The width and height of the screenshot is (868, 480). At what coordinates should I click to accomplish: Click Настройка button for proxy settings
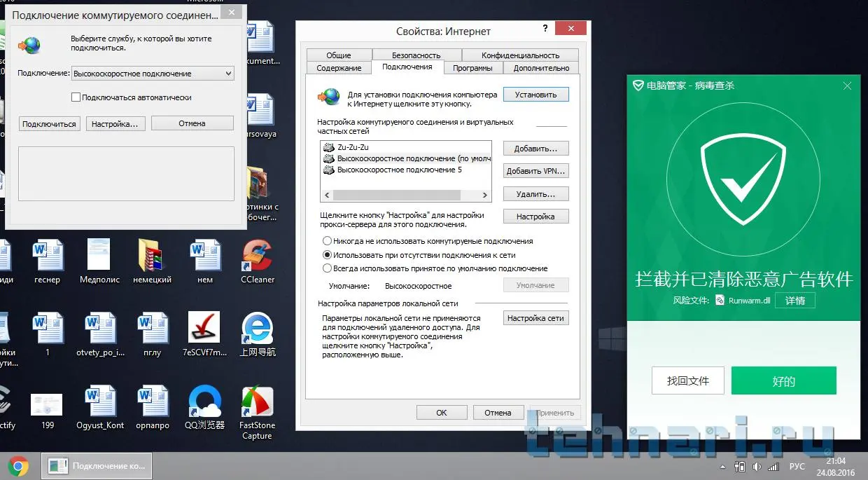[x=535, y=217]
